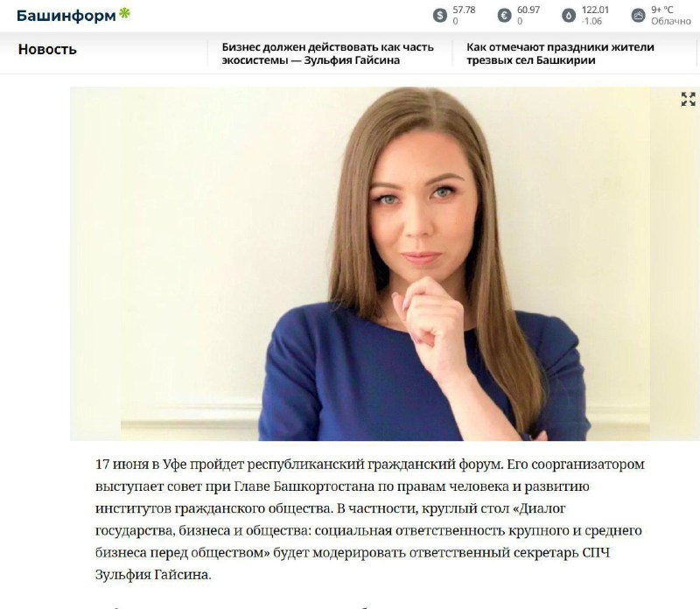
Task: Click the green asterisk logo mark
Action: tap(124, 13)
